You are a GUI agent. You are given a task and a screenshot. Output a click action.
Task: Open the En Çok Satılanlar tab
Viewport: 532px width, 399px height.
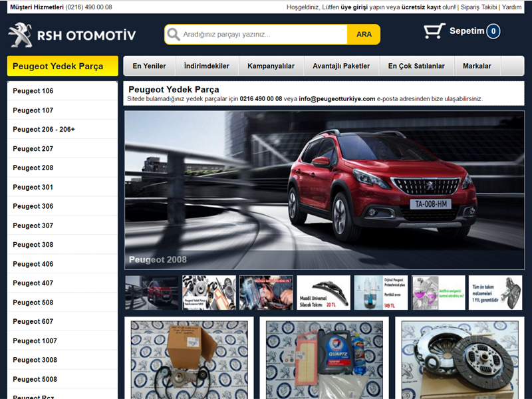[x=416, y=66]
